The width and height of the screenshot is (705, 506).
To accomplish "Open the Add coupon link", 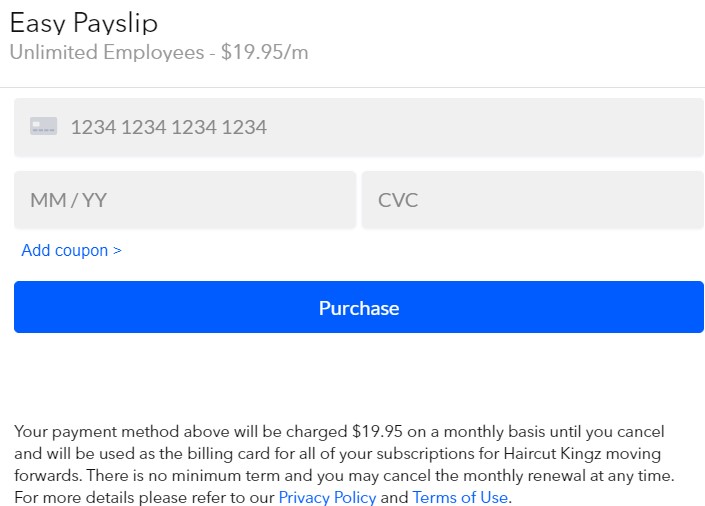I will (x=71, y=250).
